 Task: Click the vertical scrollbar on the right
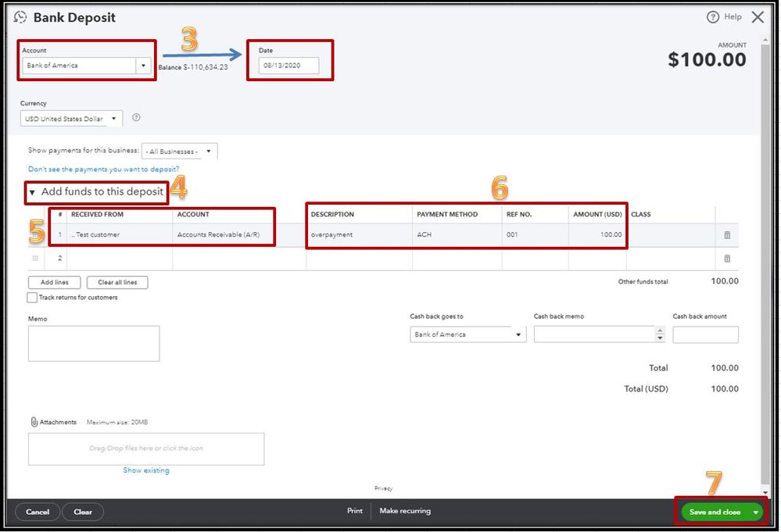click(x=765, y=264)
